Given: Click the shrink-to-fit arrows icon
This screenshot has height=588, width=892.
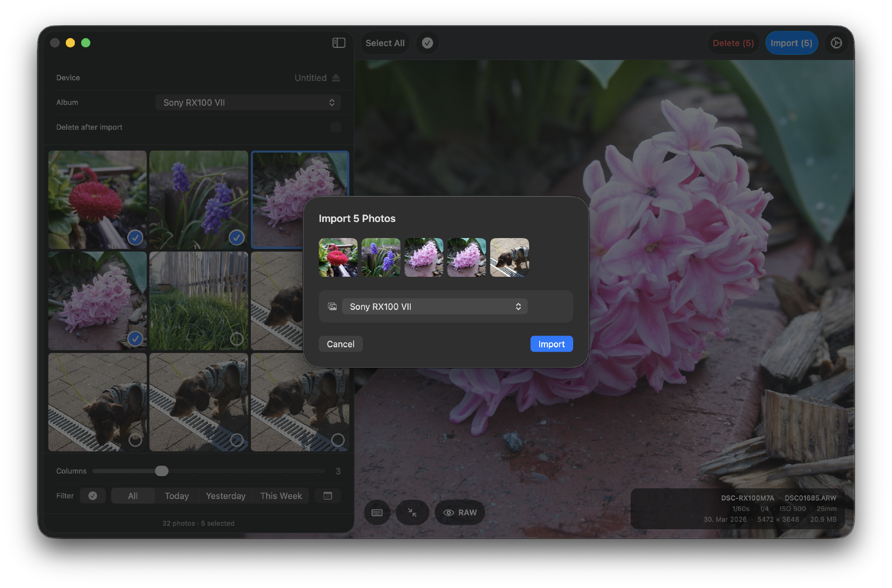Looking at the screenshot, I should click(x=412, y=512).
